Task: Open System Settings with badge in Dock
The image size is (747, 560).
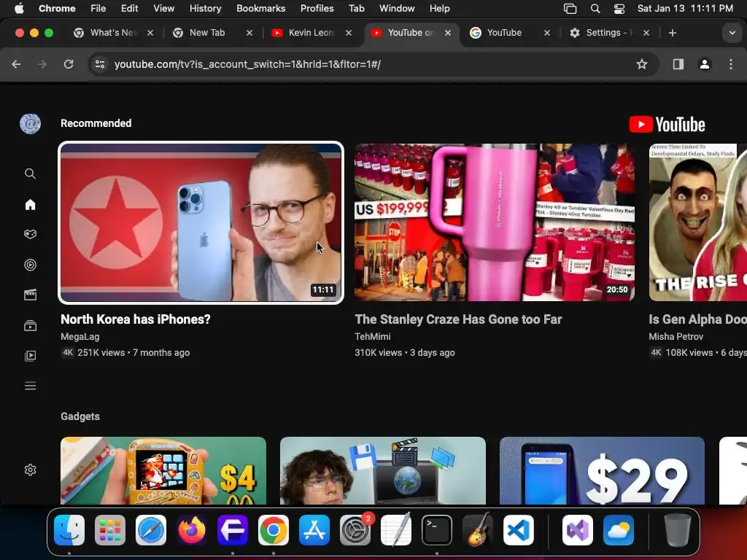Action: tap(355, 530)
